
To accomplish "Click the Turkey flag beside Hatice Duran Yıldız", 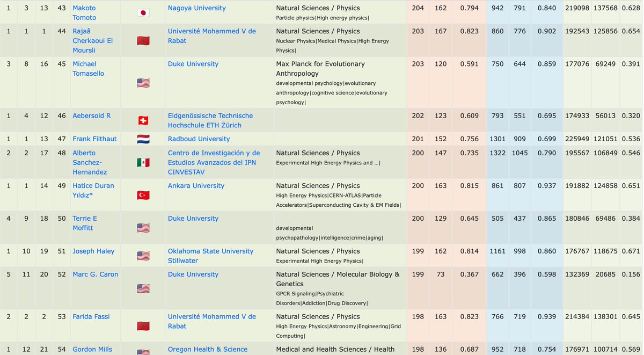I will (x=143, y=195).
